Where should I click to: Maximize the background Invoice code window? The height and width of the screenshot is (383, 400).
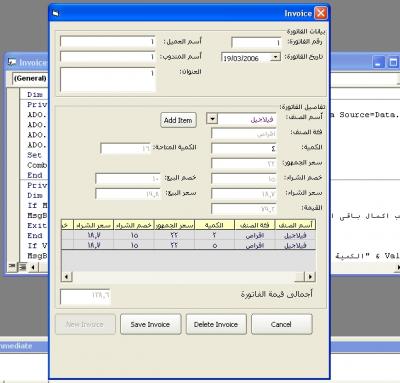pos(393,62)
